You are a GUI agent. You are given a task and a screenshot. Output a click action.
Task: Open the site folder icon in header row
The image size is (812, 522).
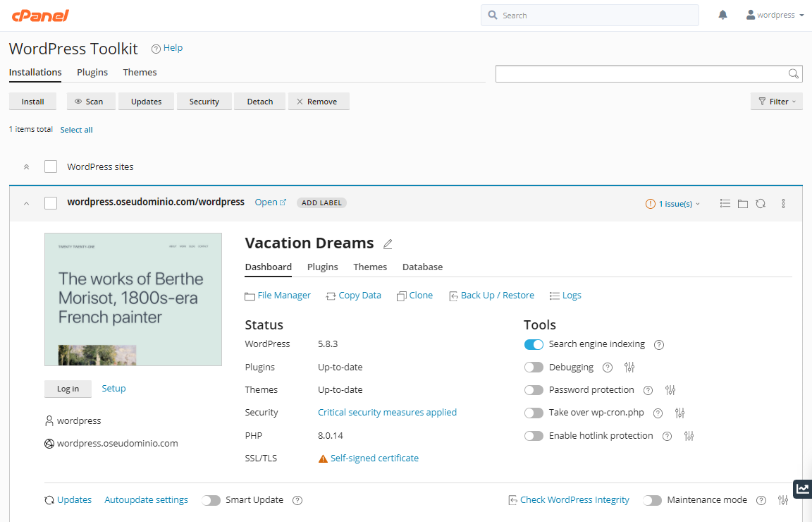coord(743,203)
